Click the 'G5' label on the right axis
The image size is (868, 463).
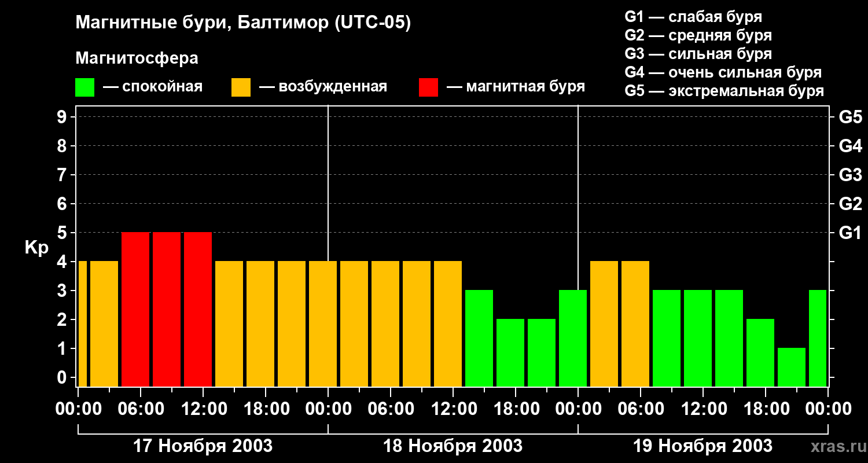point(850,117)
